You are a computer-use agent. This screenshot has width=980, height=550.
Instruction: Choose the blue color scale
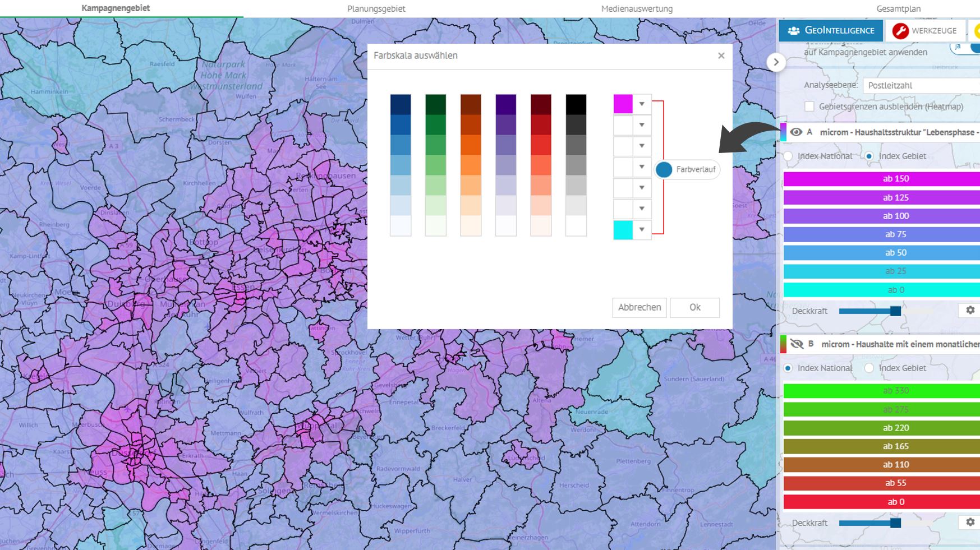[401, 165]
